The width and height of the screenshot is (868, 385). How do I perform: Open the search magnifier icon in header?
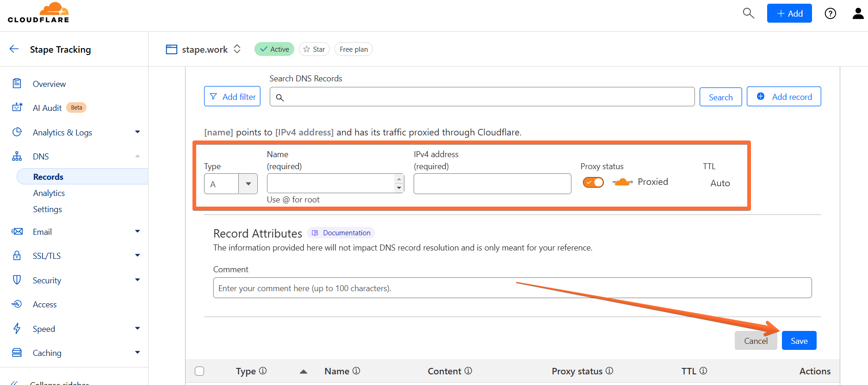click(748, 13)
